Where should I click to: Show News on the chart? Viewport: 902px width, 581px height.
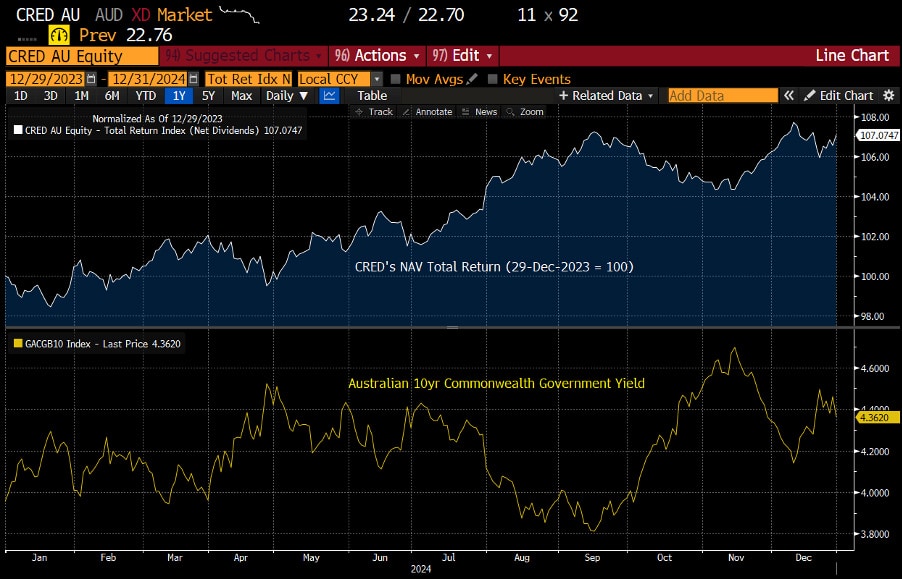480,112
